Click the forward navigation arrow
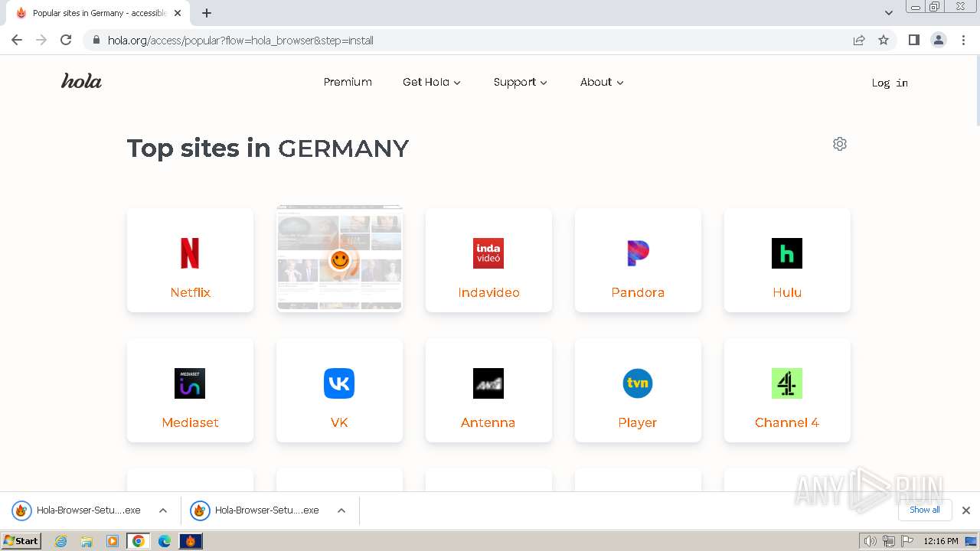The height and width of the screenshot is (551, 980). pyautogui.click(x=41, y=40)
